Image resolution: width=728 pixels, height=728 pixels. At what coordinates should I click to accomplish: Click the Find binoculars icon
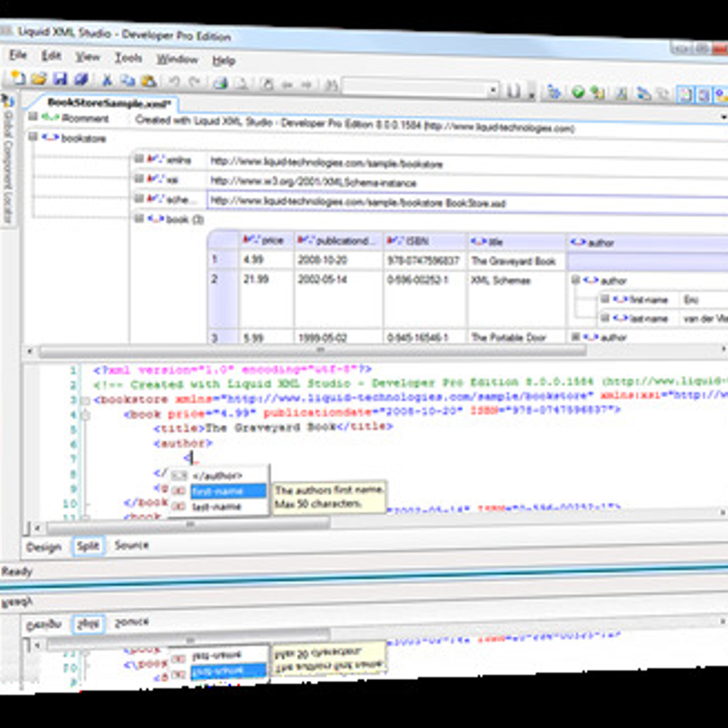(331, 86)
